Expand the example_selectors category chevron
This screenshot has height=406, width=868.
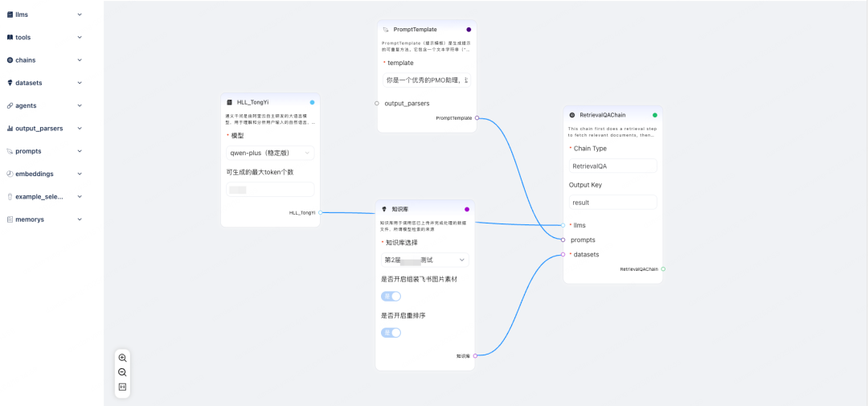pos(80,196)
